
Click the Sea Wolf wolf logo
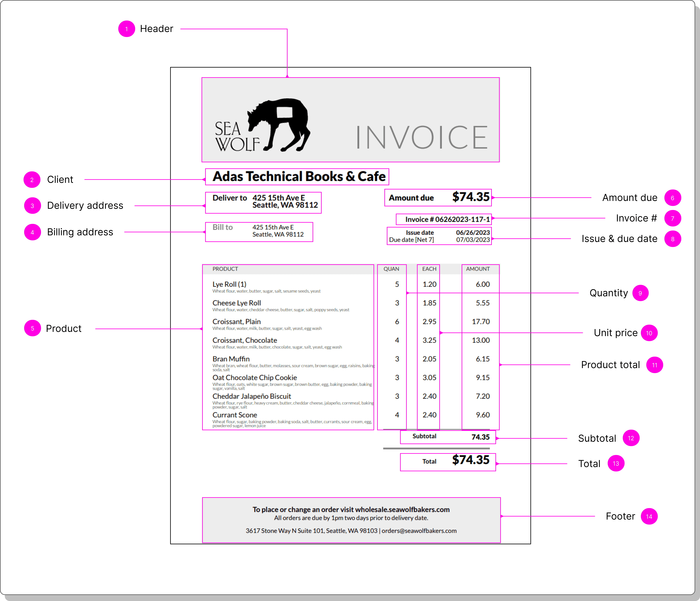(x=262, y=125)
